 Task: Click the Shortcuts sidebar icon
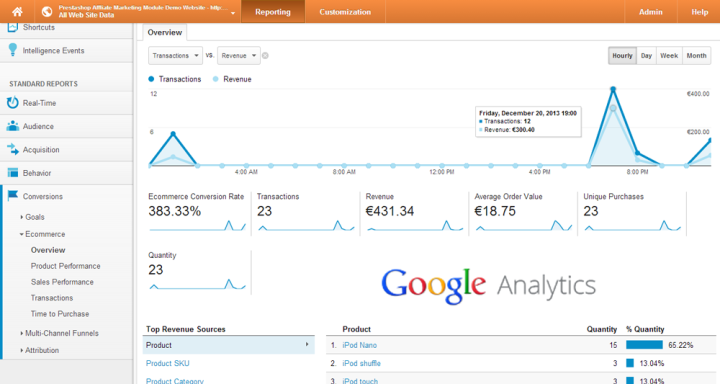click(x=12, y=27)
